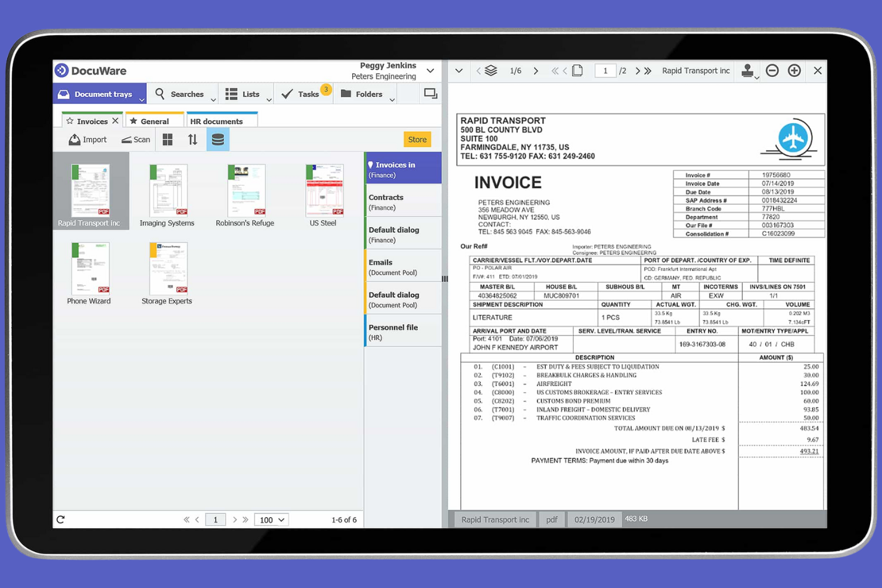Open the Import tool in the document tray
This screenshot has height=588, width=882.
coord(88,139)
